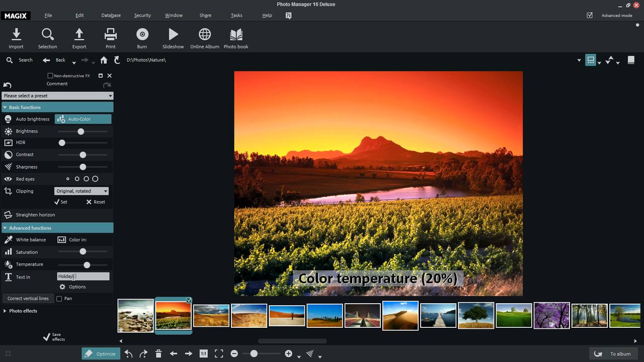Click the Correct vertical lines button
This screenshot has height=362, width=644.
pyautogui.click(x=28, y=298)
